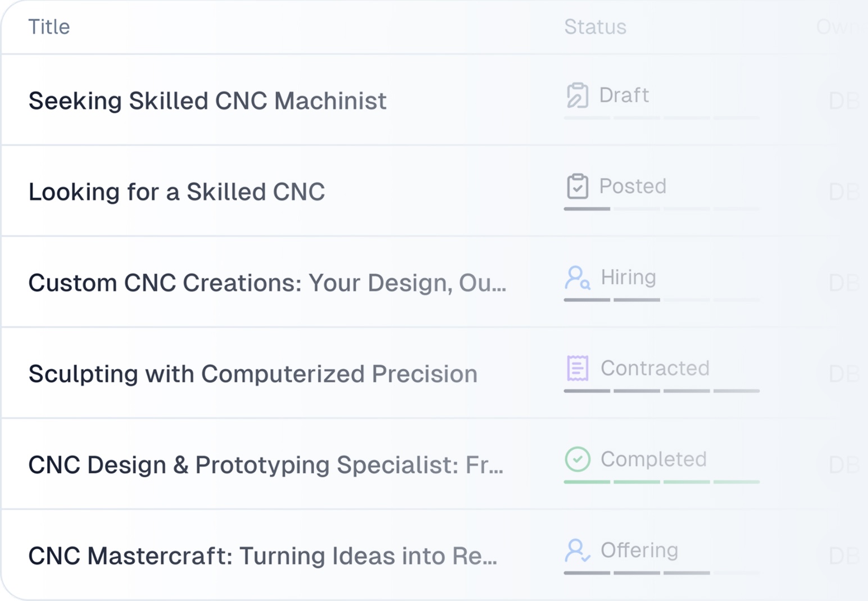The width and height of the screenshot is (868, 601).
Task: Click the progress bar under Contracted
Action: point(662,391)
